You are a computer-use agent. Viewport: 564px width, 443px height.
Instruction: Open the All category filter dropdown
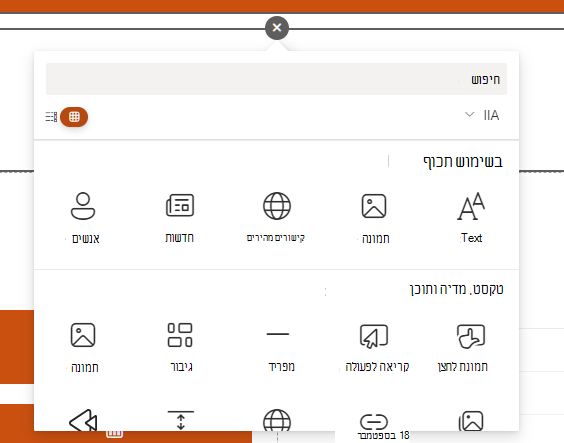482,115
